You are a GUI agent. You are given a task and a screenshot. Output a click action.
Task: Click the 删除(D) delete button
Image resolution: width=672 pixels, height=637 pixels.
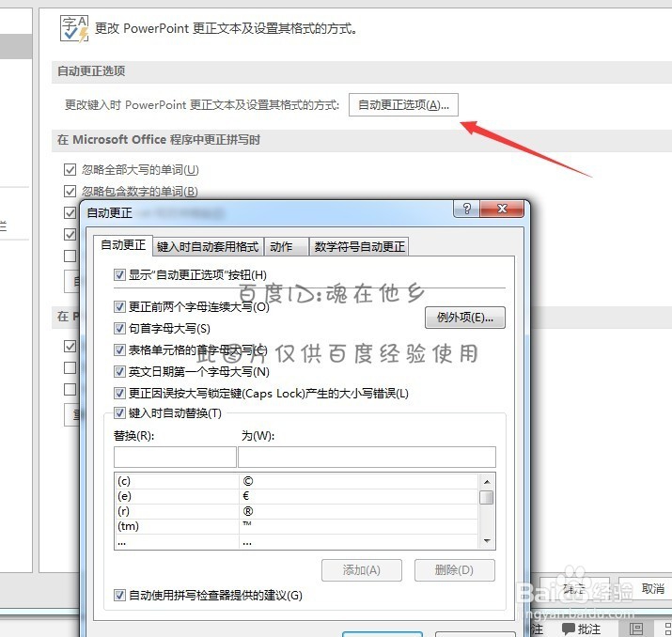[x=454, y=570]
